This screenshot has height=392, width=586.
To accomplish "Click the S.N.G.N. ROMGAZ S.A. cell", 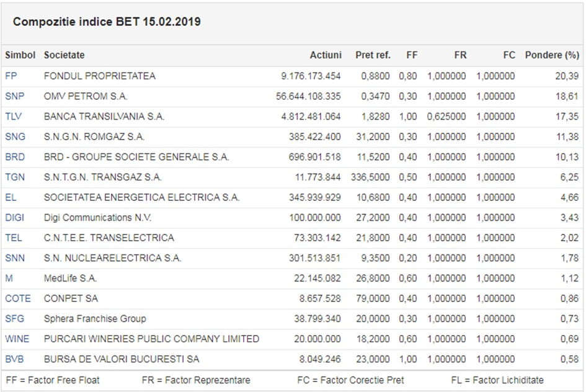I will tap(94, 137).
